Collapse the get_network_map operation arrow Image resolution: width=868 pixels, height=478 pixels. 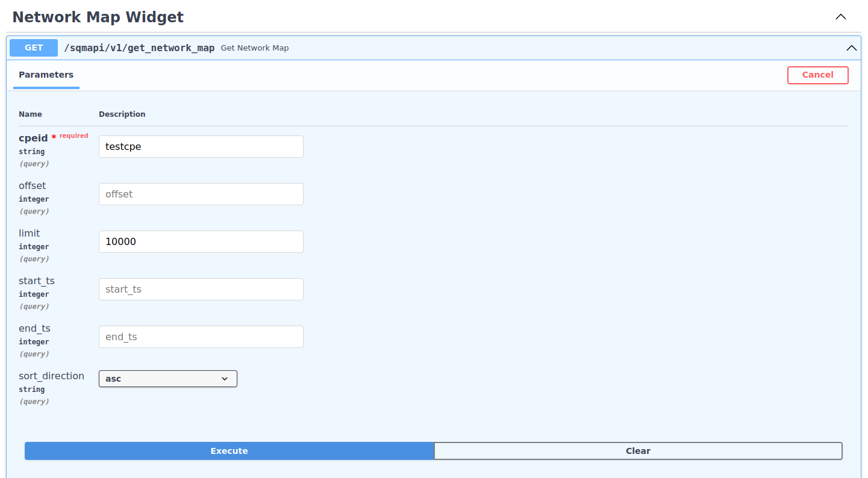[851, 48]
